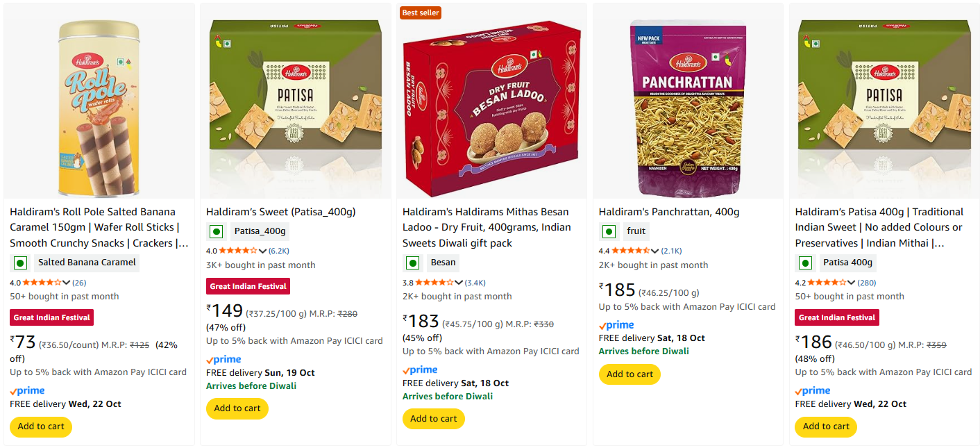Expand rating dropdown for Roll Pole wafer
Screen dimensions: 980x448
point(67,283)
